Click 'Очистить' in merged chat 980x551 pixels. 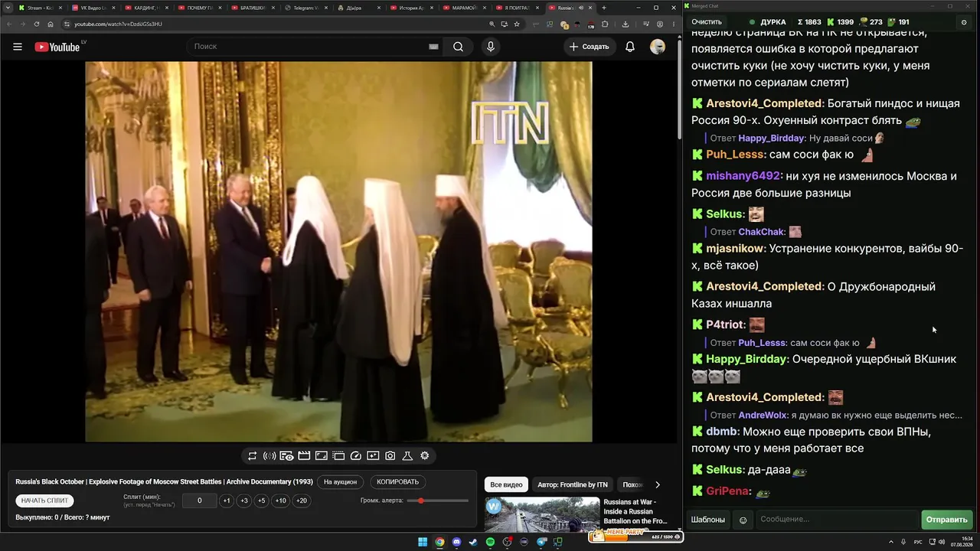[x=707, y=22]
